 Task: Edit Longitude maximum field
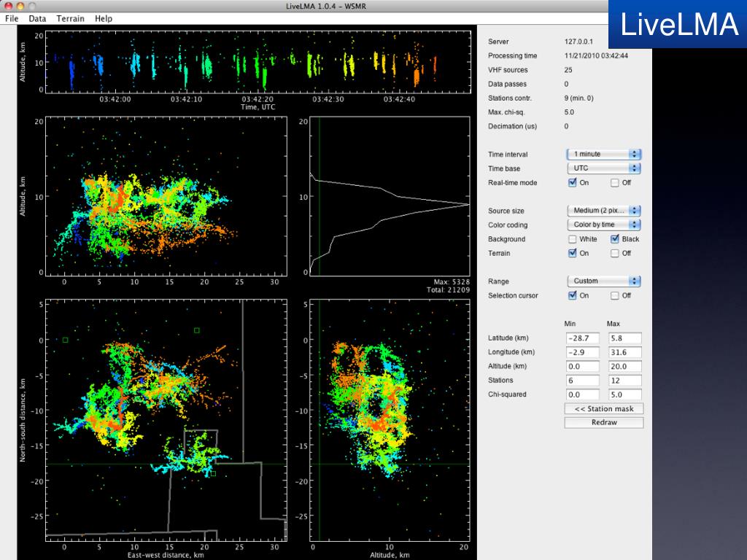coord(625,352)
